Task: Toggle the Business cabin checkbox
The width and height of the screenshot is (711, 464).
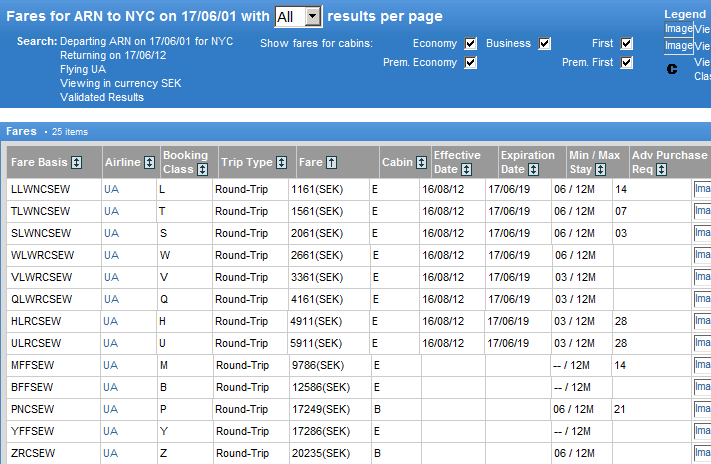Action: (x=545, y=44)
